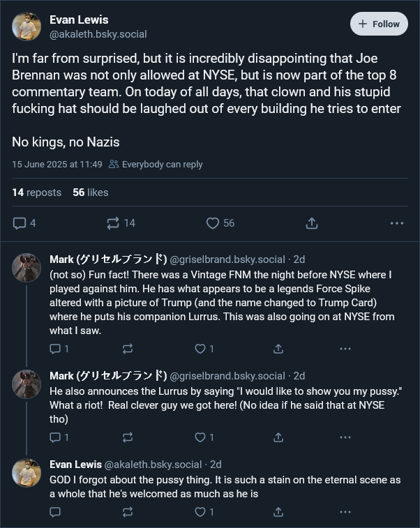This screenshot has width=420, height=528.
Task: Share Mark's second reply about Lurrus
Action: coord(278,437)
